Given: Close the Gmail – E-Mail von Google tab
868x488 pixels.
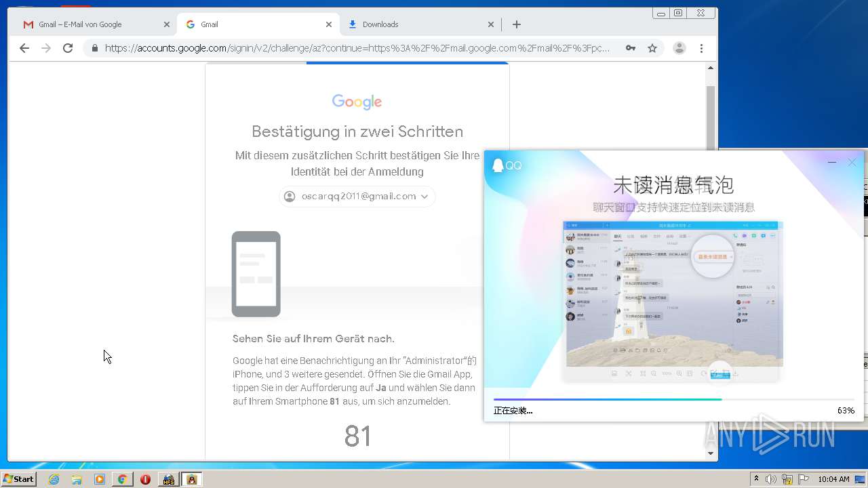Looking at the screenshot, I should pos(167,24).
